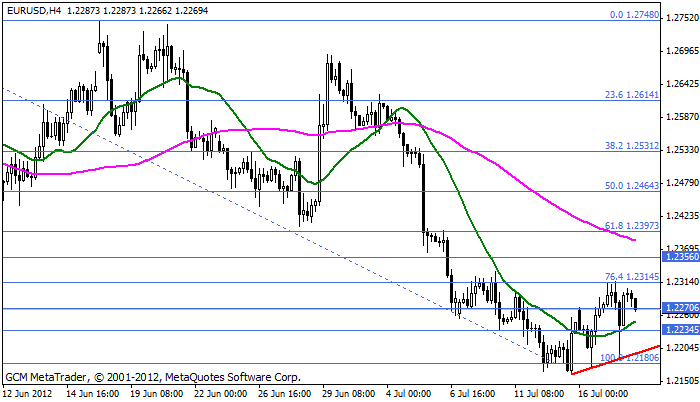Click the 12 Jun 2012 date label

coord(27,394)
